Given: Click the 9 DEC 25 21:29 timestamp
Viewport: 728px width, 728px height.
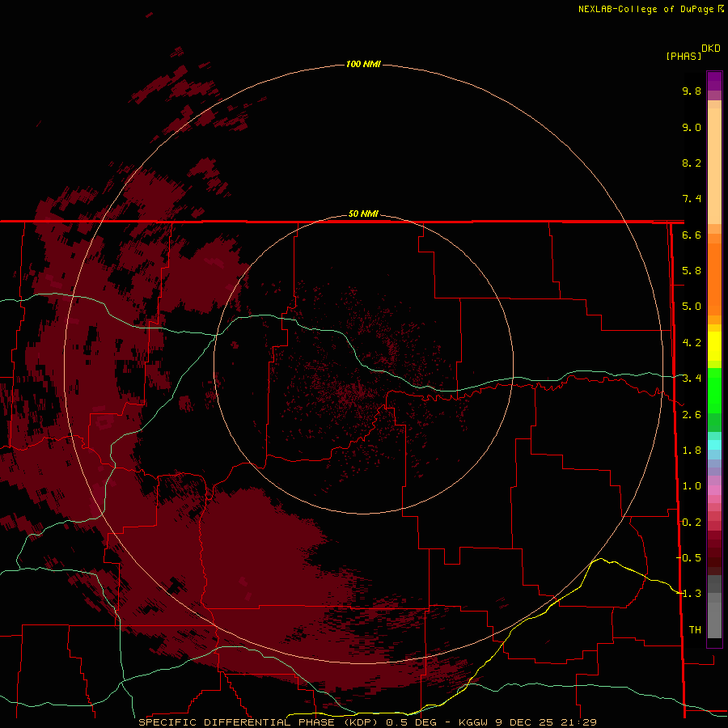Looking at the screenshot, I should pyautogui.click(x=545, y=722).
